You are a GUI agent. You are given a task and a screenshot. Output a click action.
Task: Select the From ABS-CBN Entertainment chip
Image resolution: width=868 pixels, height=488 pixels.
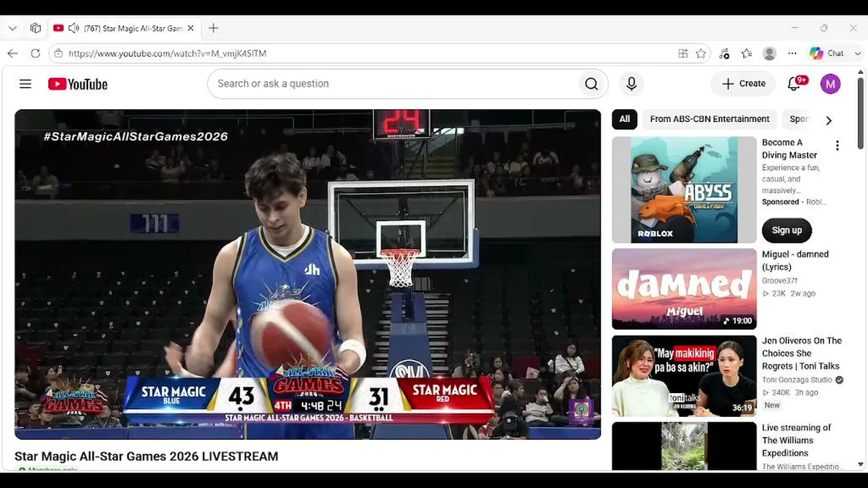coord(709,119)
